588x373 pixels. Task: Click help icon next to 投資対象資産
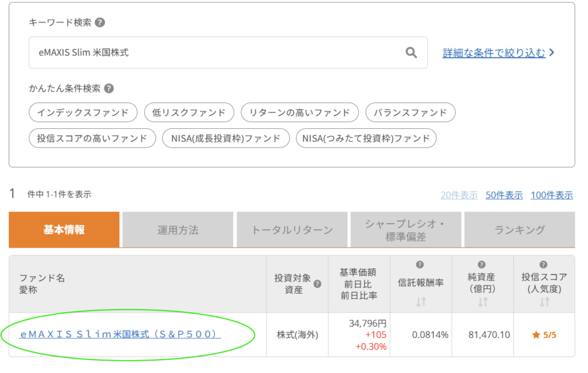tap(317, 284)
